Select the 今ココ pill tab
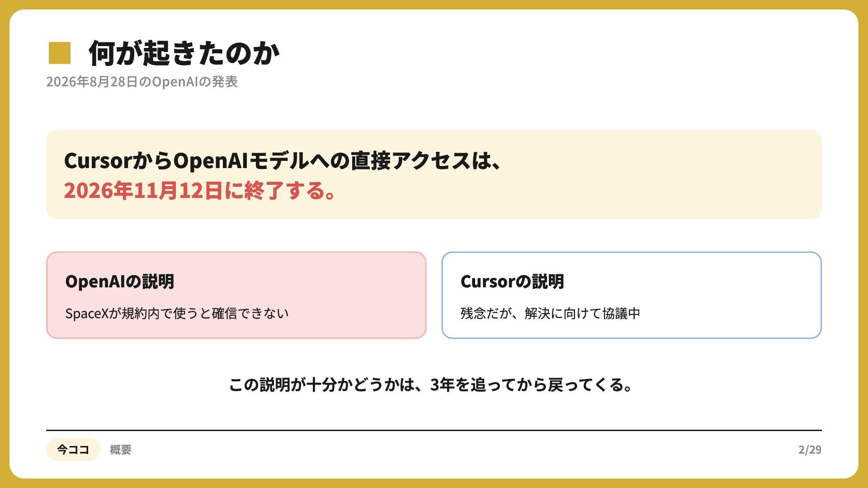868x488 pixels. [73, 449]
